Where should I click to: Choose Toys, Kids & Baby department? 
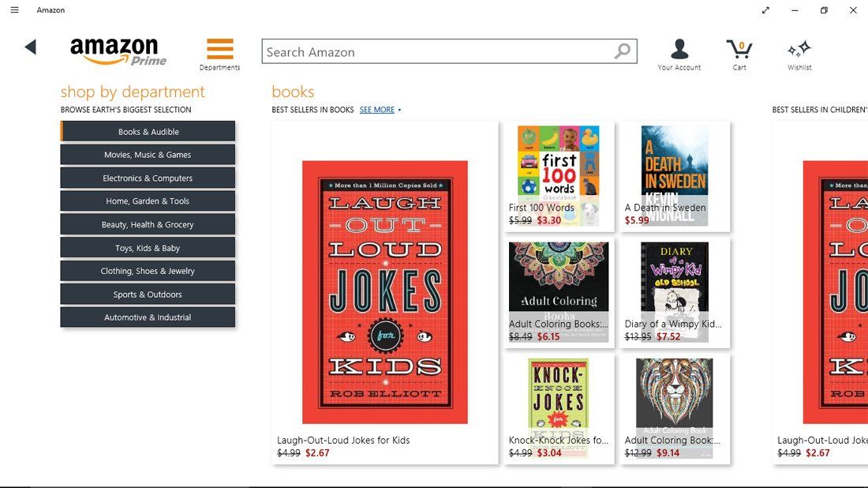[x=148, y=248]
